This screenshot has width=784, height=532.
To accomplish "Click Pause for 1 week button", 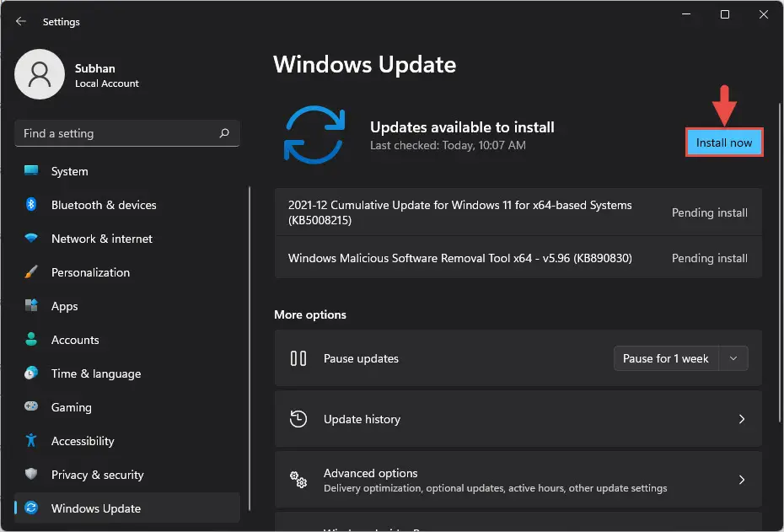I will tap(666, 358).
